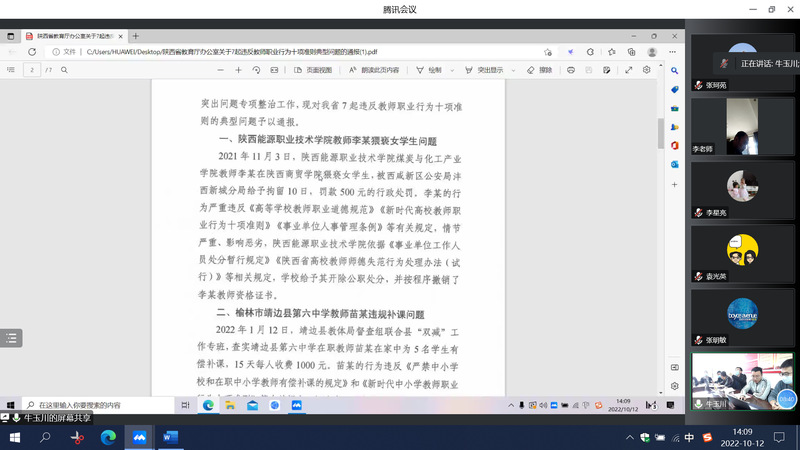Open Edge sidebar Microsoft 365 icon
The image size is (800, 450).
pos(674,146)
